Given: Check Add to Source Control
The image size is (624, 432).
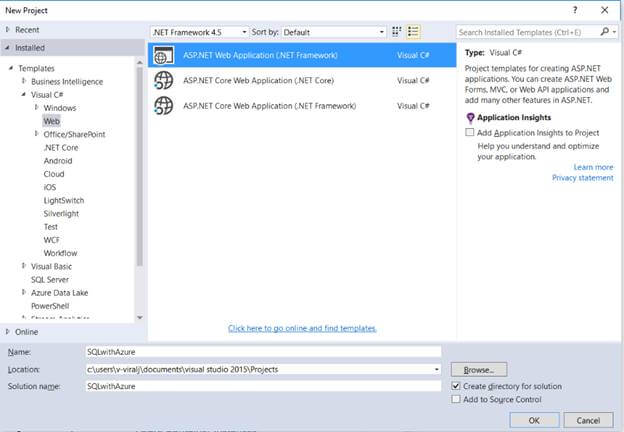Looking at the screenshot, I should point(456,399).
